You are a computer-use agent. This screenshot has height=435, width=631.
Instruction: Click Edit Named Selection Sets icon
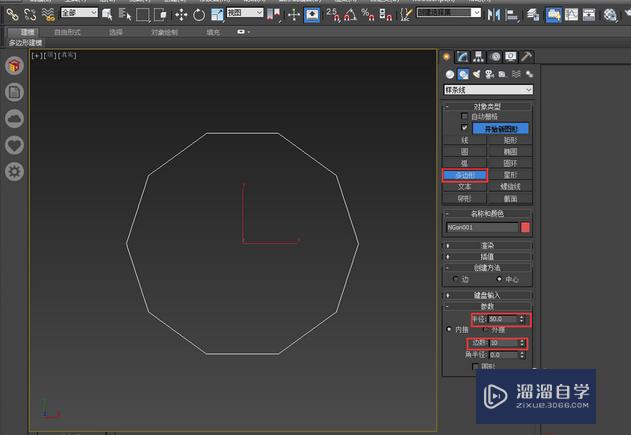[x=406, y=15]
